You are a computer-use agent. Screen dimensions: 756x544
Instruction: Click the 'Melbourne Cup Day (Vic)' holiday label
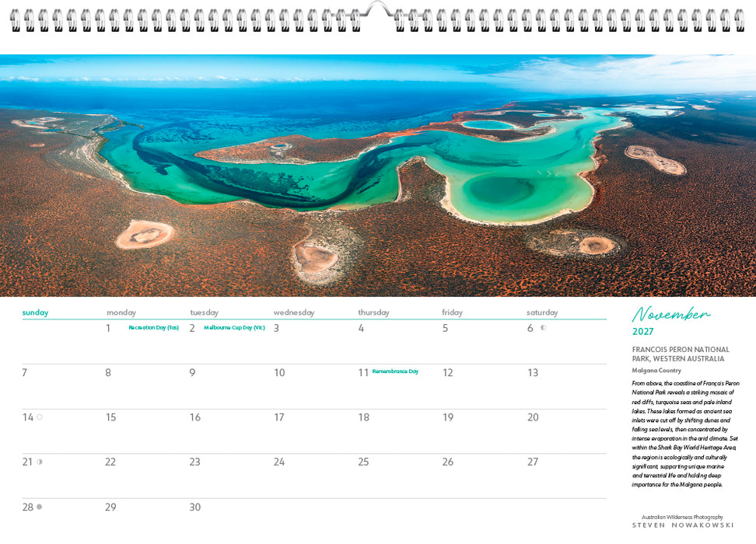(234, 328)
